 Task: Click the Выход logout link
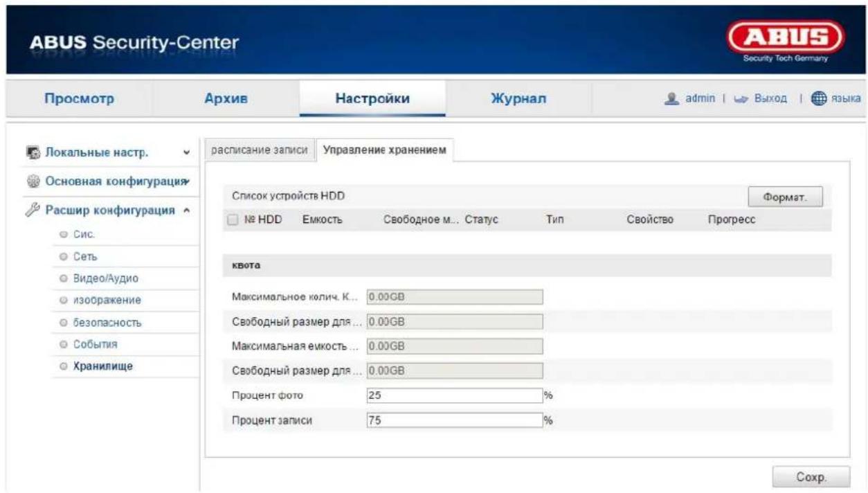click(772, 100)
